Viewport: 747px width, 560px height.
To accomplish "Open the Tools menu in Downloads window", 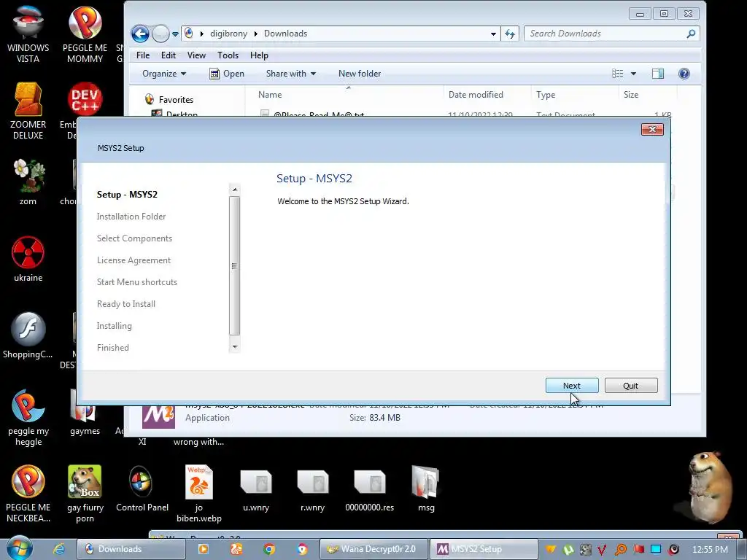I will coord(228,55).
